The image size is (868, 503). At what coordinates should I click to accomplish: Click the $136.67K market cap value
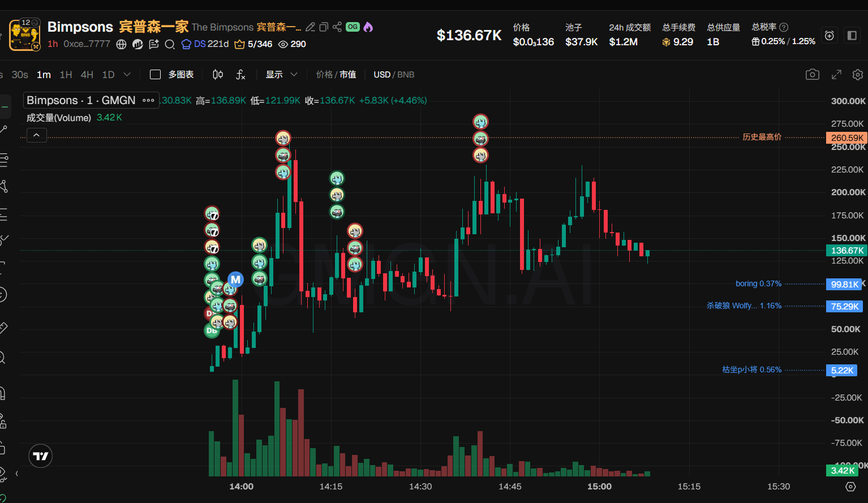[469, 36]
